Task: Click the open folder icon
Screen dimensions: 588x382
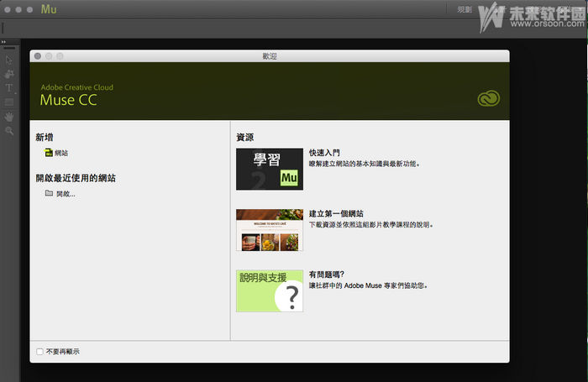Action: click(49, 193)
